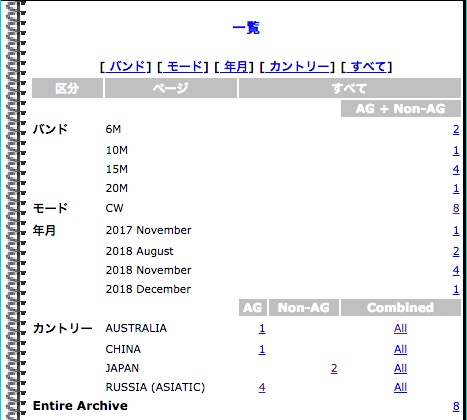Open JAPAN Non-AG count link
The height and width of the screenshot is (420, 467).
coord(334,368)
